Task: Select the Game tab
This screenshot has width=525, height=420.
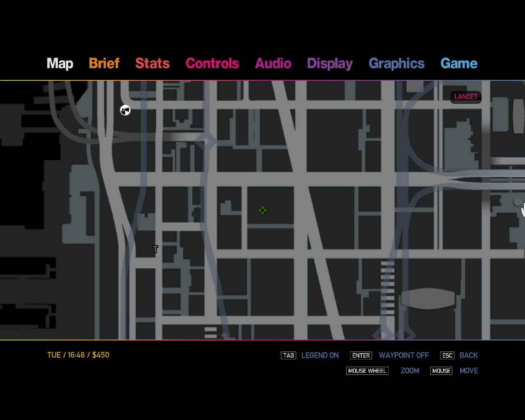Action: 459,63
